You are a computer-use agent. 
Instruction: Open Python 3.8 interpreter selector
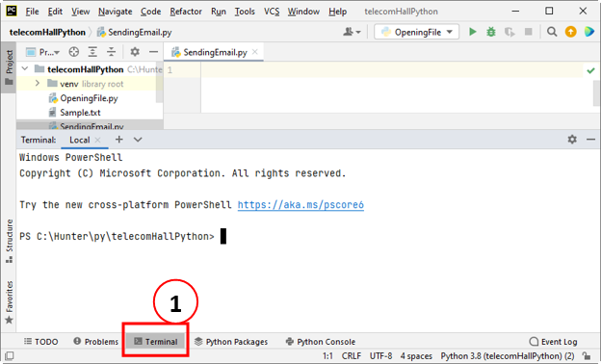click(508, 356)
